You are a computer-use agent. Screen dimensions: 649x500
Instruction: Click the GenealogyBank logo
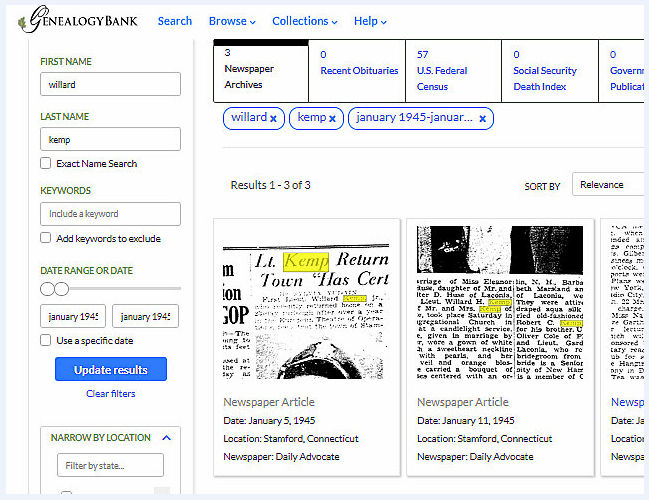[78, 19]
